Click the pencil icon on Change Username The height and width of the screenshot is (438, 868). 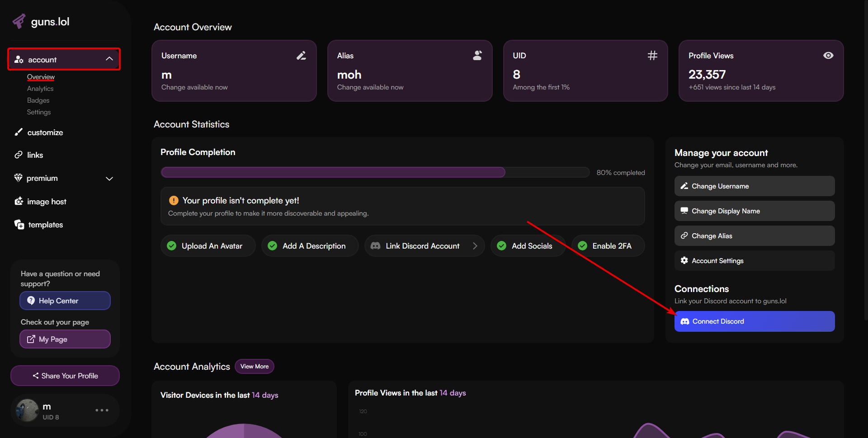684,186
